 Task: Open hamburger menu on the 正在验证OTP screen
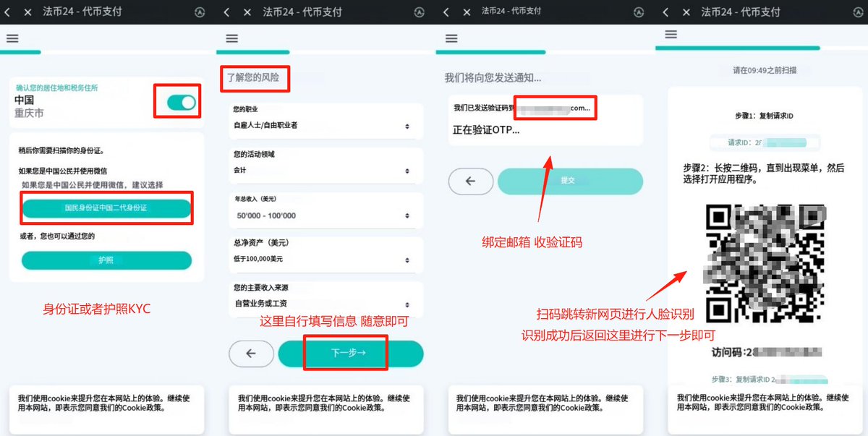(451, 38)
